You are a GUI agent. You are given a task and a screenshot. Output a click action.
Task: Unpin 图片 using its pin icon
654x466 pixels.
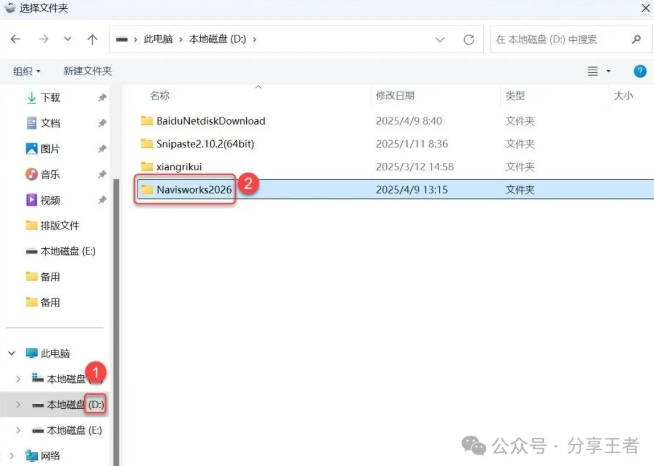tap(102, 149)
